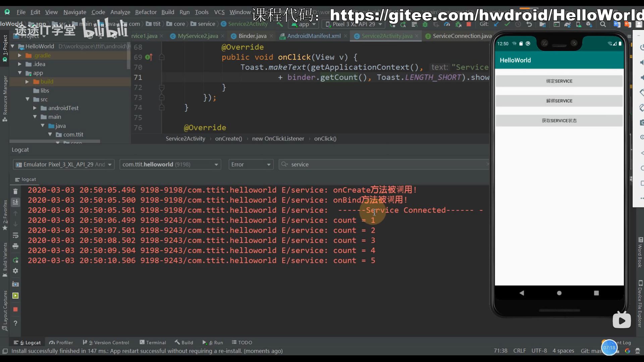The height and width of the screenshot is (362, 644).
Task: Click the Debug app bug icon
Action: (425, 24)
